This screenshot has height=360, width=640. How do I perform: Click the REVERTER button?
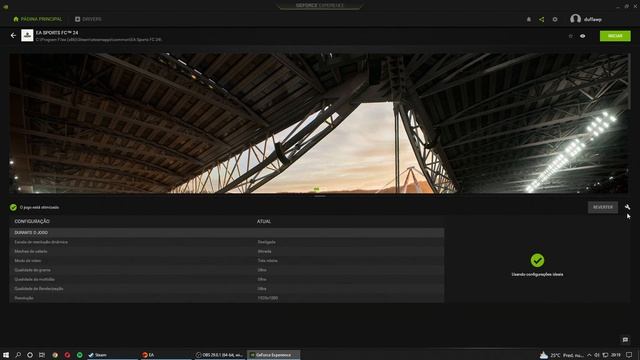pos(602,207)
